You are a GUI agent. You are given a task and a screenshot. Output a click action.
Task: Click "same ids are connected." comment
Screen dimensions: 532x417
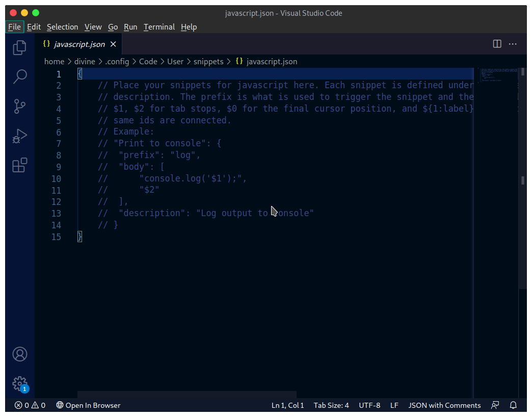[165, 120]
